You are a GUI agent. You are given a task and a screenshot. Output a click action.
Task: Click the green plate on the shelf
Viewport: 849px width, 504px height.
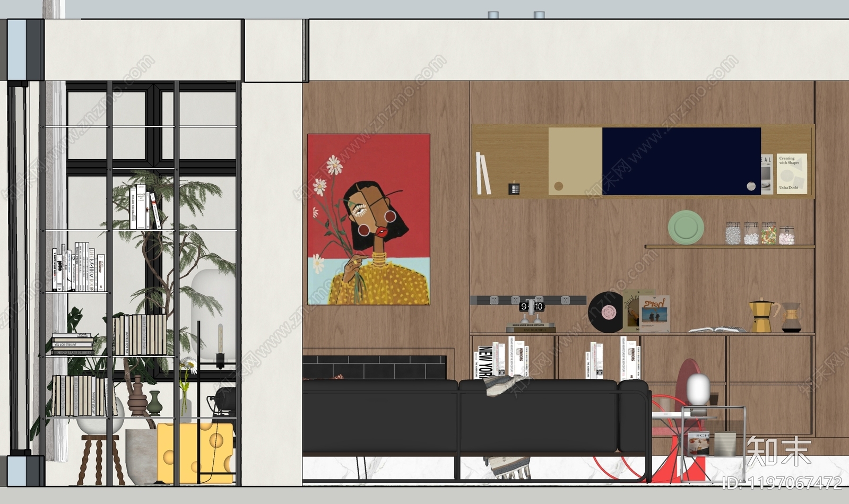click(686, 227)
